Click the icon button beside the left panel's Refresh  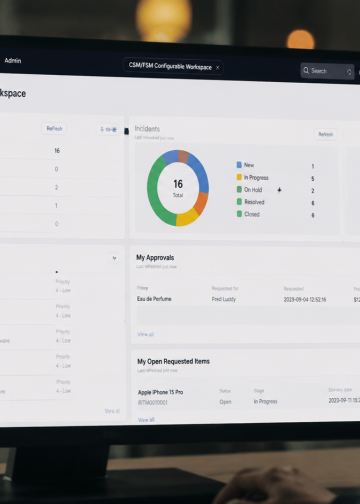pos(109,129)
